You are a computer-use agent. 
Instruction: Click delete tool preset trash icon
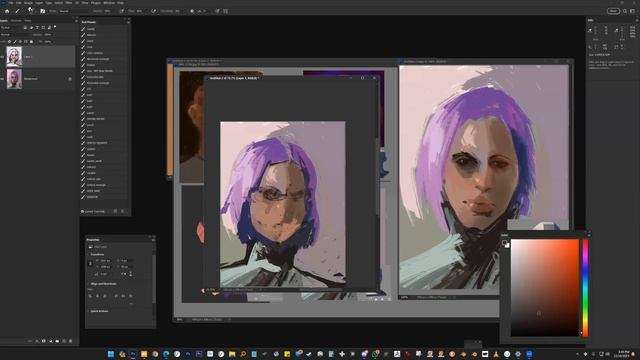click(122, 211)
